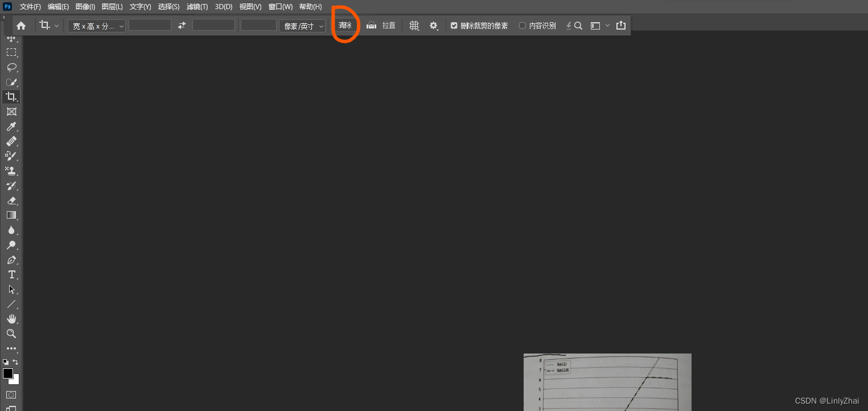Click the ReLU chart image on canvas
Screen dimensions: 868x411
(x=607, y=382)
